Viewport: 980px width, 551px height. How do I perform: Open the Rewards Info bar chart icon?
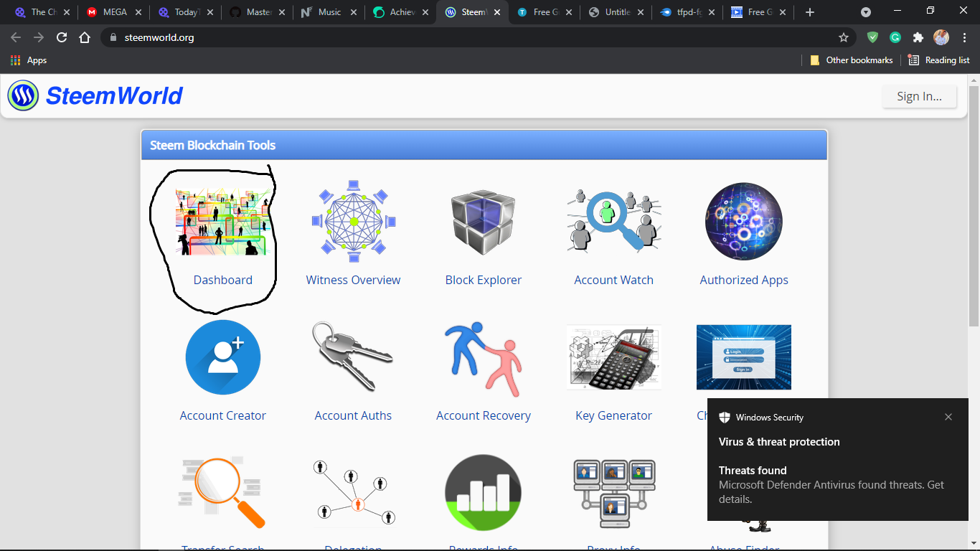click(484, 493)
